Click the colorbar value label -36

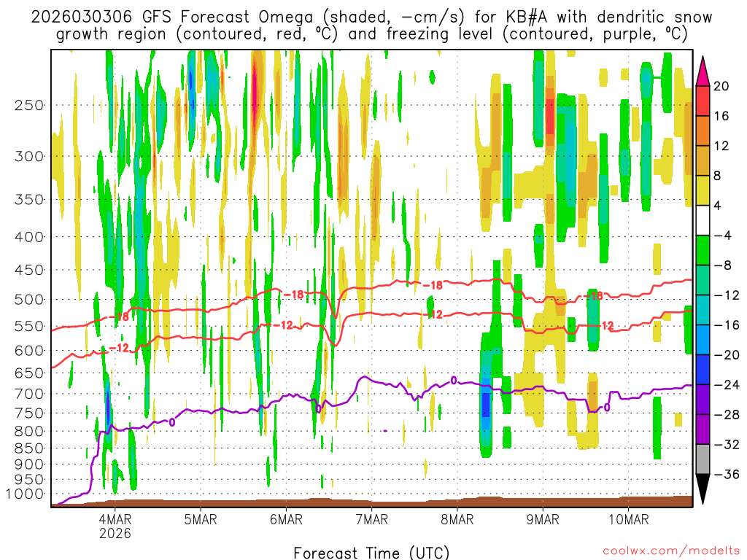[x=727, y=474]
